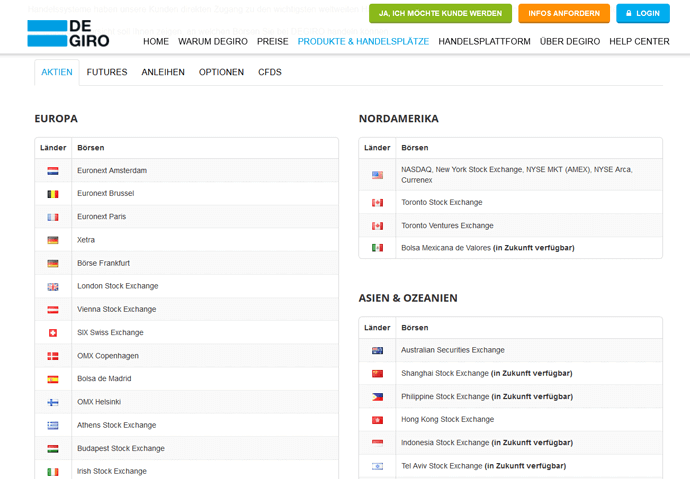The image size is (690, 479).
Task: Click SIX Swiss Exchange text
Action: 110,333
